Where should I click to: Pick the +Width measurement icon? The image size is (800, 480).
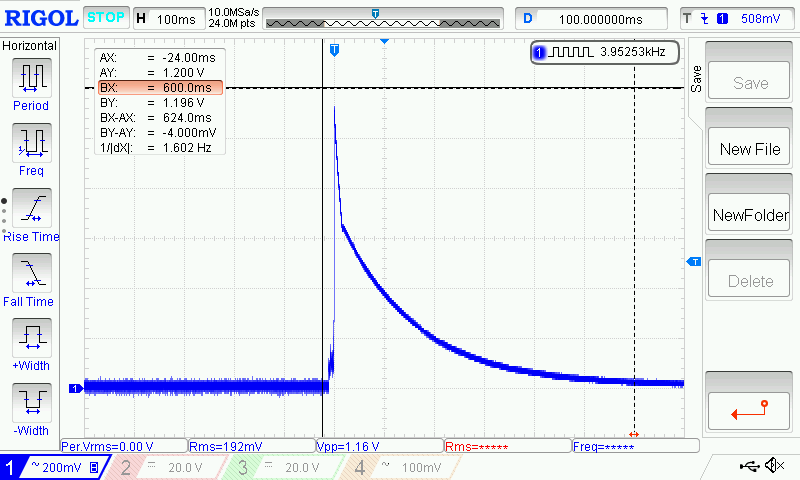coord(31,338)
